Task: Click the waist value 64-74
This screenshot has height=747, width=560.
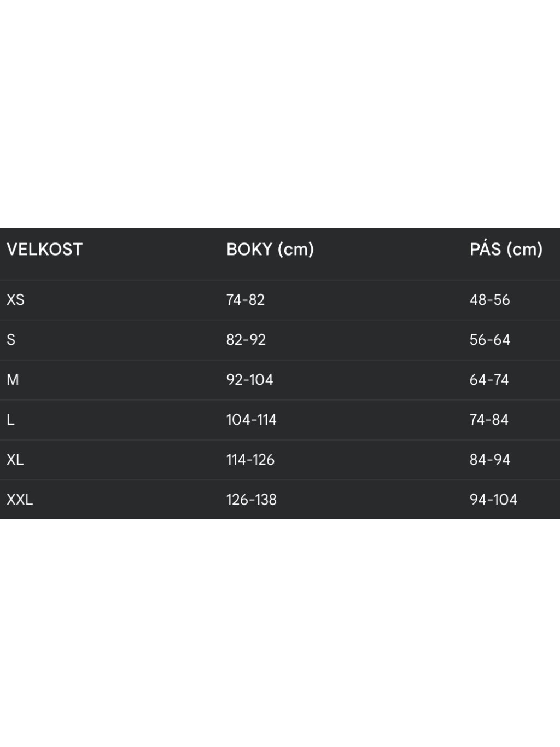Action: coord(489,380)
